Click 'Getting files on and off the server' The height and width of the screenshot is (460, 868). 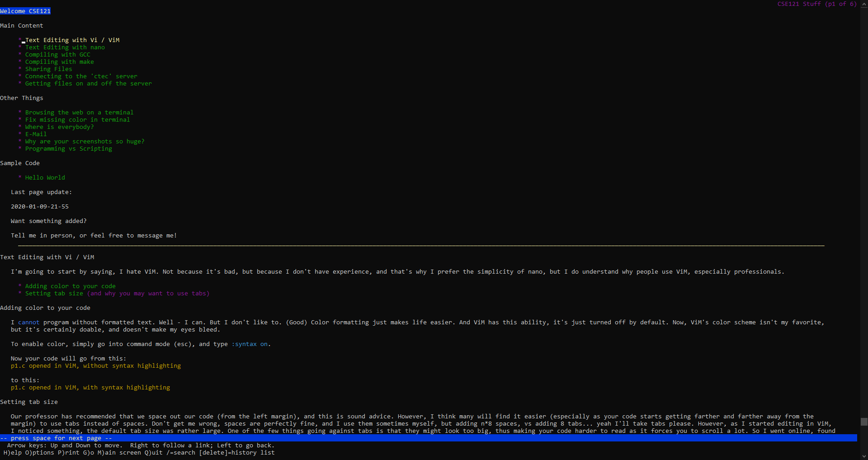click(89, 84)
